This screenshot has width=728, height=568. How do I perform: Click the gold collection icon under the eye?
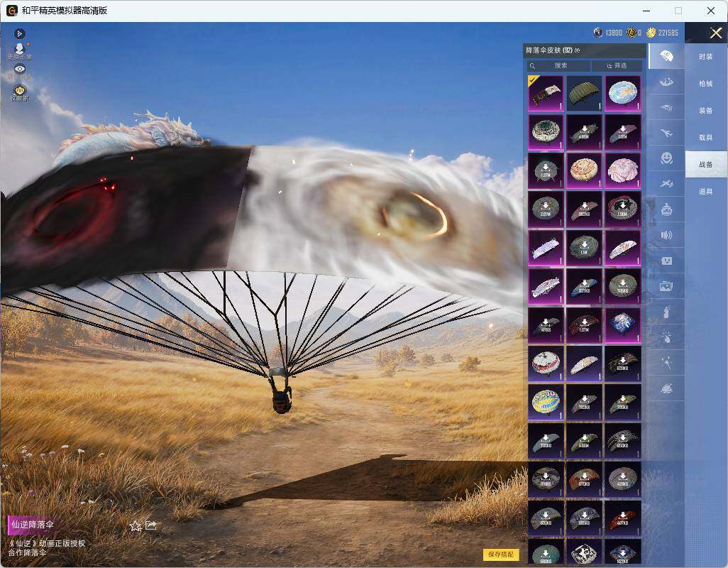[x=19, y=92]
